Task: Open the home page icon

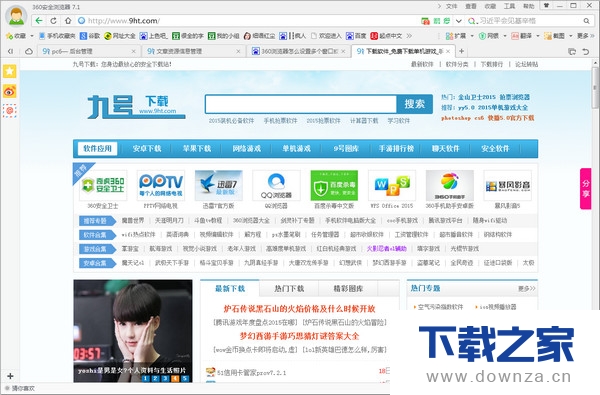Action: pyautogui.click(x=68, y=21)
